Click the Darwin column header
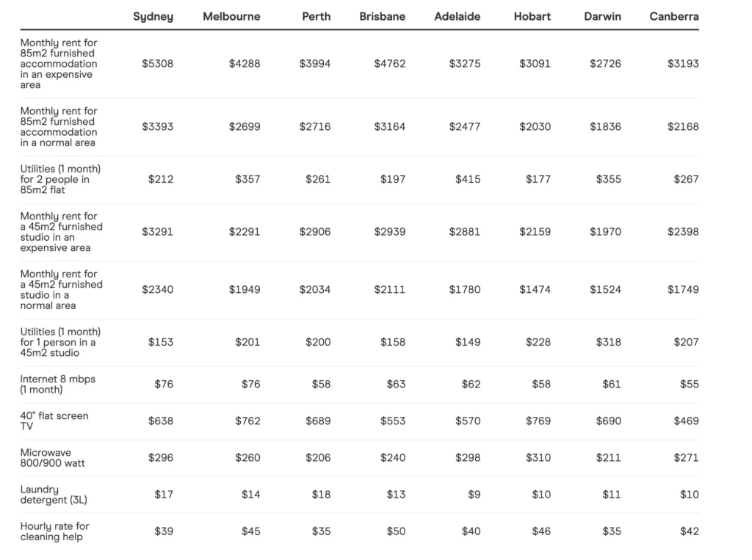 tap(602, 16)
